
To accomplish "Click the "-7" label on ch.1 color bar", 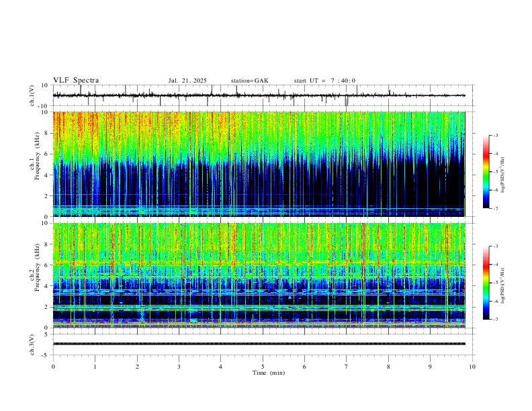I will (495, 209).
